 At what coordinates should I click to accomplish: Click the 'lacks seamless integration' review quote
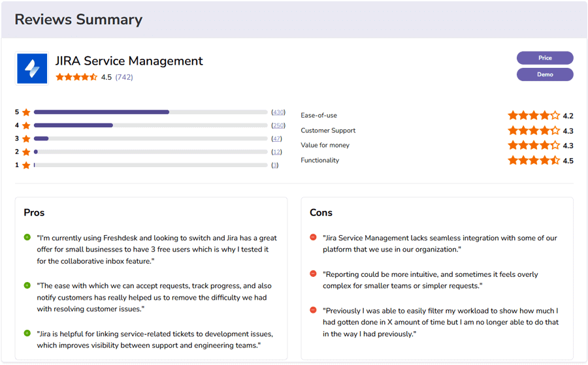440,244
